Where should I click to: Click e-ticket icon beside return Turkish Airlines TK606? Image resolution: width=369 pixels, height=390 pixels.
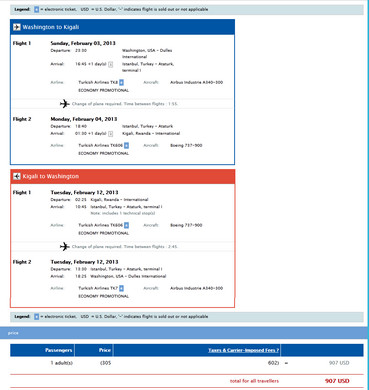click(127, 225)
